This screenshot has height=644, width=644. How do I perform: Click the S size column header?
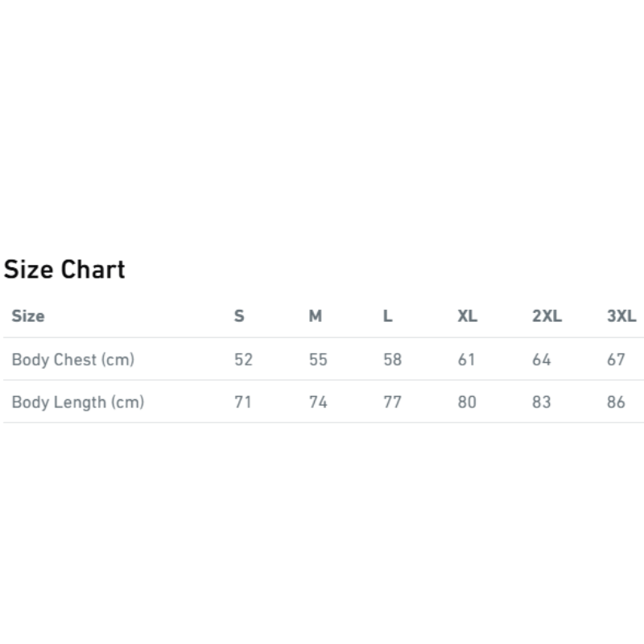point(239,316)
